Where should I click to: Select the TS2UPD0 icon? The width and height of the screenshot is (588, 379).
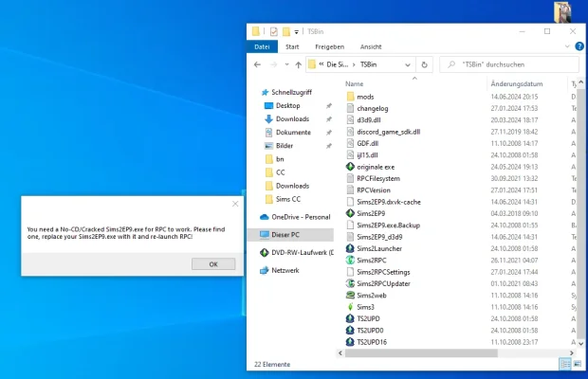tap(350, 331)
